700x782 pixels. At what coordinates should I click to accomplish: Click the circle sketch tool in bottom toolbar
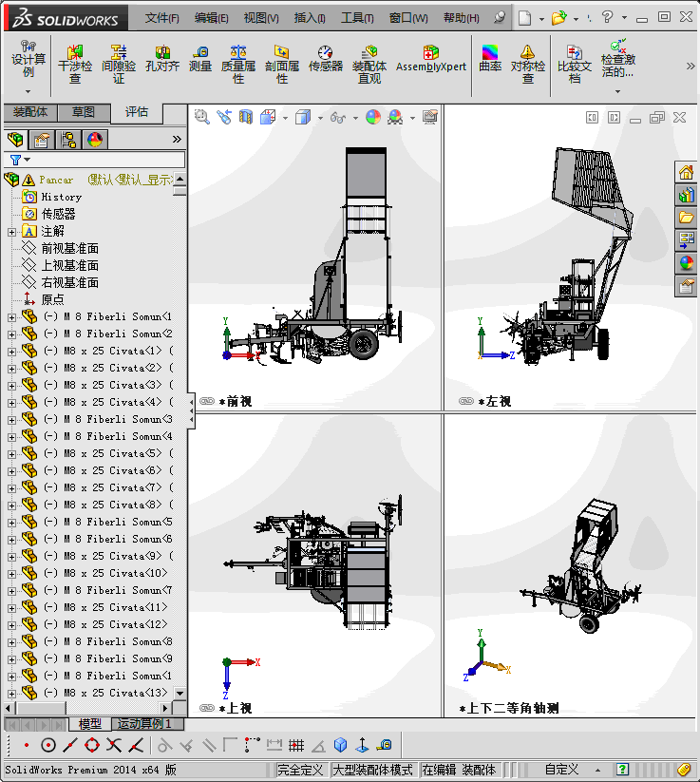click(47, 745)
